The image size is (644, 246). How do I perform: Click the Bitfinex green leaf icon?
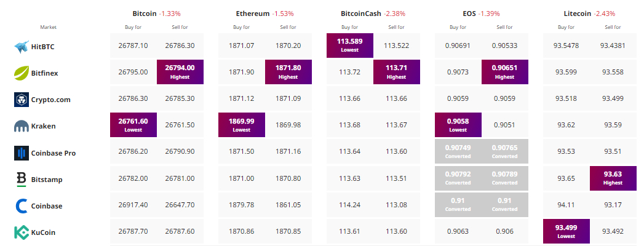point(22,73)
